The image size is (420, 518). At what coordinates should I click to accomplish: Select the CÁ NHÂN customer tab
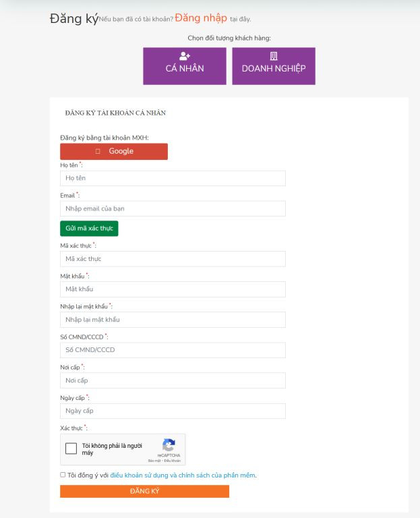click(x=185, y=66)
